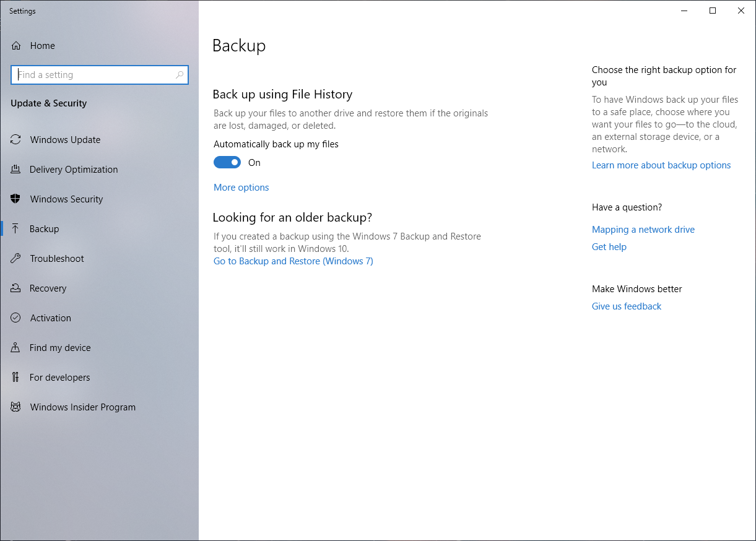The width and height of the screenshot is (756, 541).
Task: Click the Get help link
Action: coord(609,247)
